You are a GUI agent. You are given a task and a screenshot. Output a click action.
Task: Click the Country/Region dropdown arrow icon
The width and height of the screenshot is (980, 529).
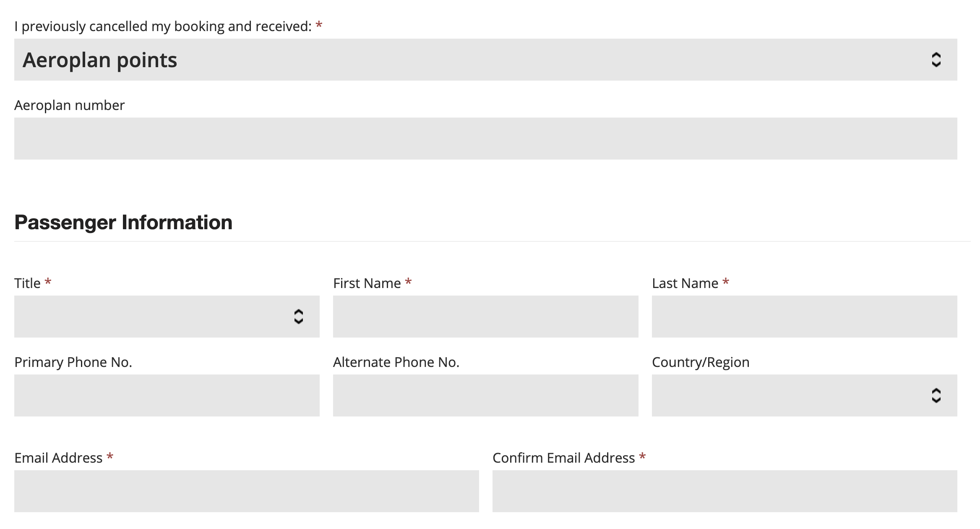(936, 395)
